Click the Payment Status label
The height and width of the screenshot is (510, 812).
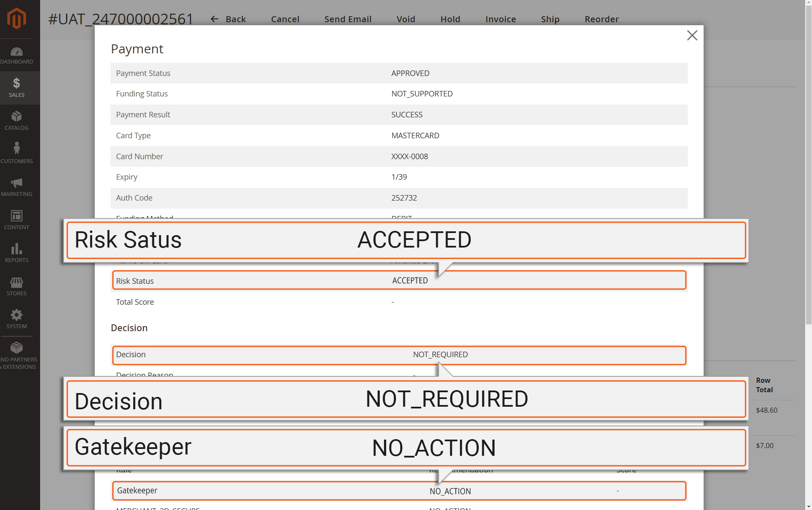(143, 73)
